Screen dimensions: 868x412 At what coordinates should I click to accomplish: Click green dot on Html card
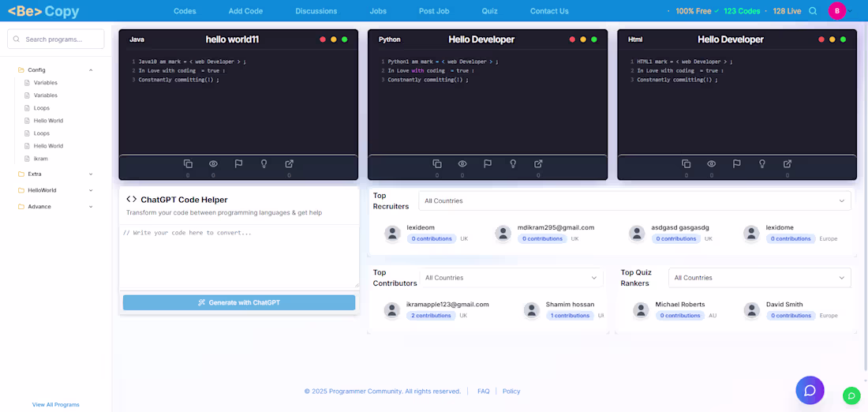tap(843, 39)
